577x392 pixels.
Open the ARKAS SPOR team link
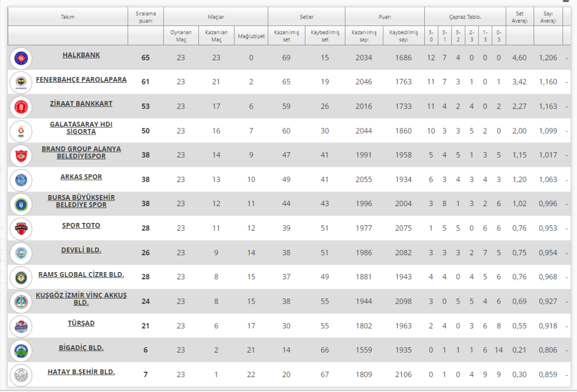(81, 177)
